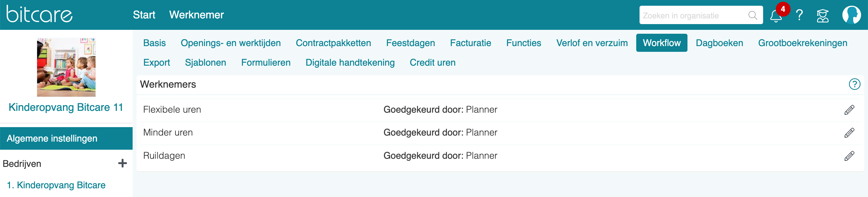The image size is (868, 197).
Task: Edit the Ruildagen workflow
Action: (849, 156)
